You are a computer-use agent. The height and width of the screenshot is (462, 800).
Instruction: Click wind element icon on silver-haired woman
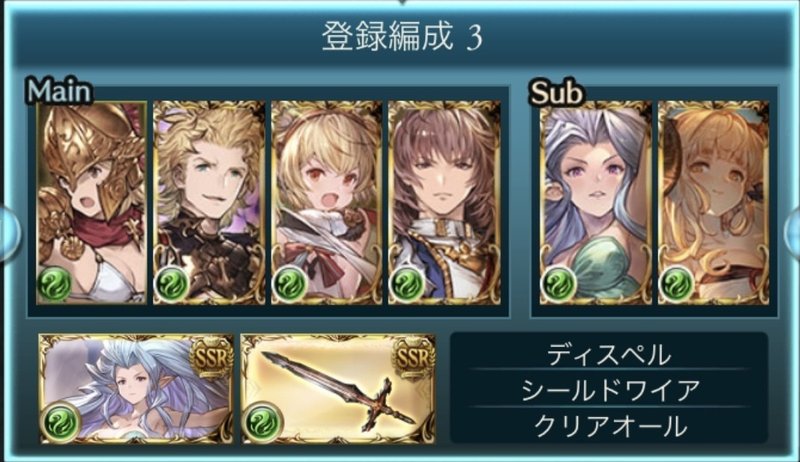click(558, 283)
